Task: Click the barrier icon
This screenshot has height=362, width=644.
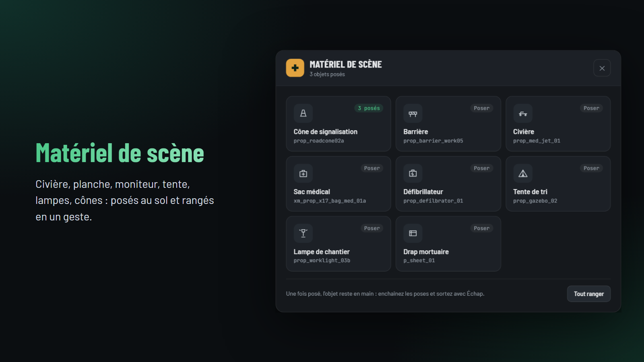Action: click(x=413, y=113)
